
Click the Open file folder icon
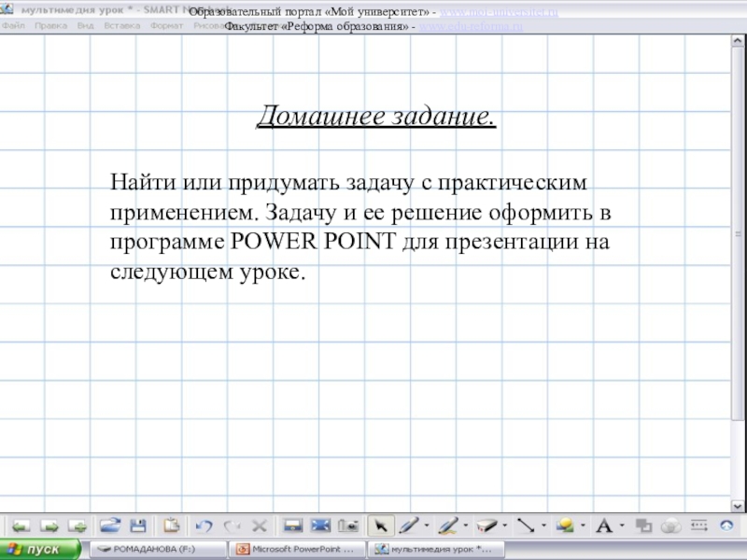click(110, 525)
